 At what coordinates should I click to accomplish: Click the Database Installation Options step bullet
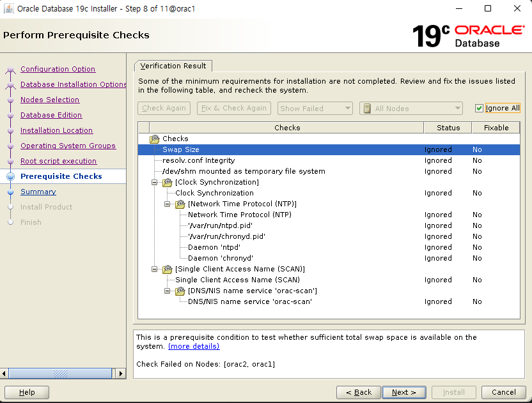point(10,85)
